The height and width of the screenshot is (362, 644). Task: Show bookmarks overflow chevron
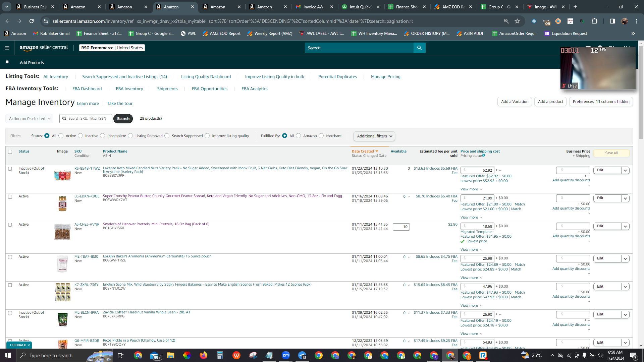pos(633,34)
